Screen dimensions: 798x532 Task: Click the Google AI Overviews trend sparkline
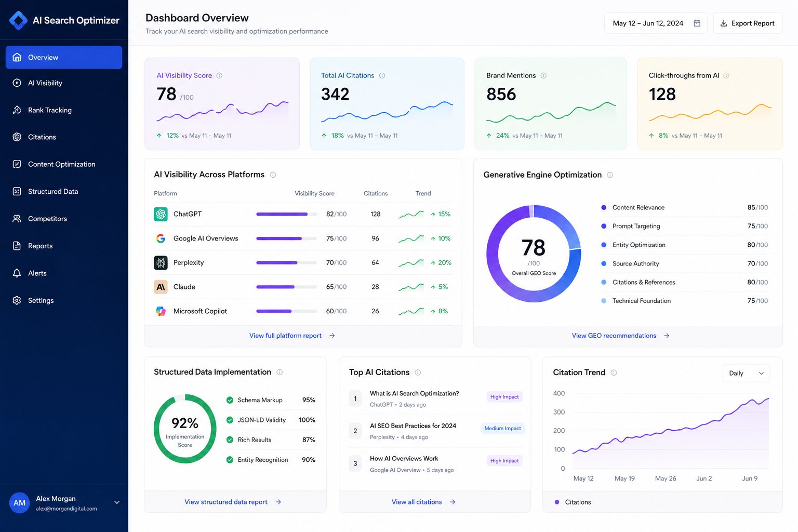[411, 238]
